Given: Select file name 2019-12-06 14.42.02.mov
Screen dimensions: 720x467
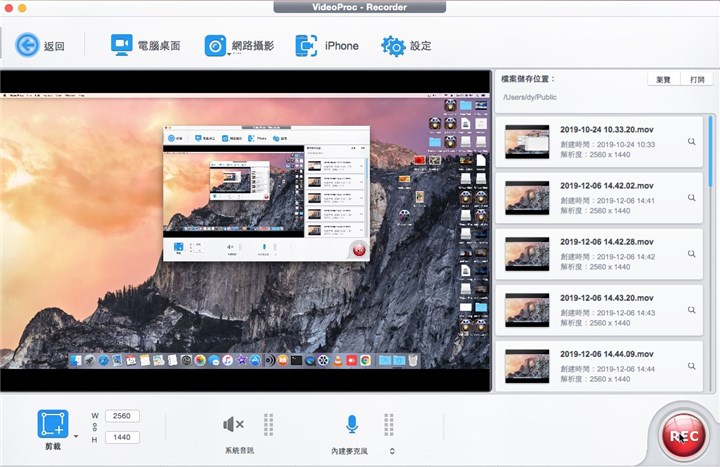Looking at the screenshot, I should point(607,186).
